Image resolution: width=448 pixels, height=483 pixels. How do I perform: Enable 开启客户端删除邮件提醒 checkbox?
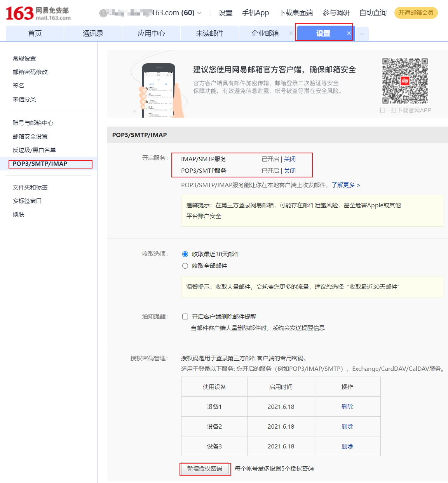tap(185, 316)
